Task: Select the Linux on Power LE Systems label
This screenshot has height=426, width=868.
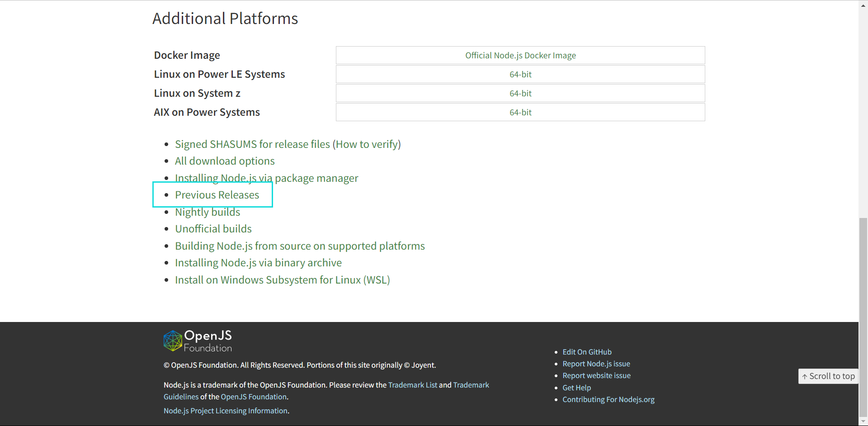Action: (x=219, y=74)
